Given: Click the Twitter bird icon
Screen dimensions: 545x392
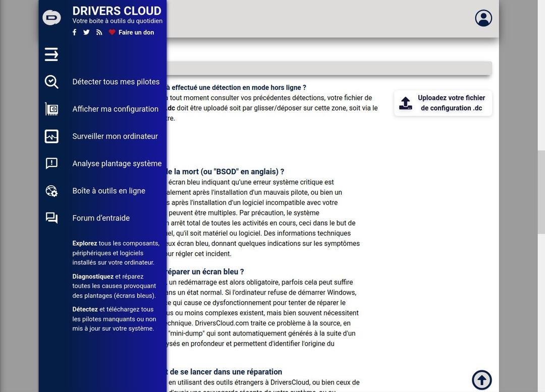Looking at the screenshot, I should 86,32.
